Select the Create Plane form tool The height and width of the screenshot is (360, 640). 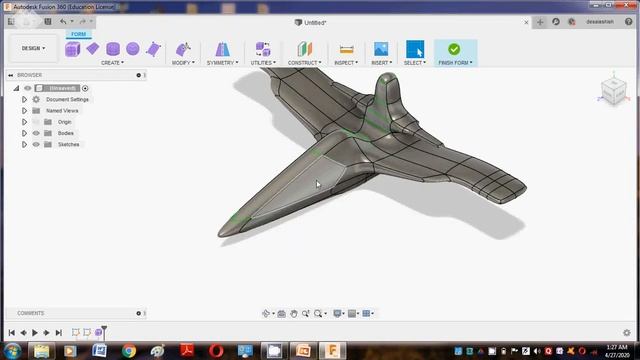(x=93, y=49)
